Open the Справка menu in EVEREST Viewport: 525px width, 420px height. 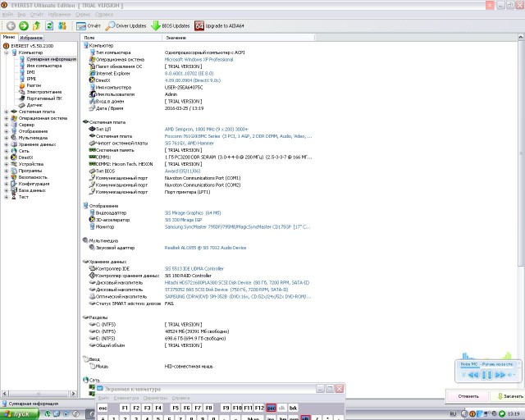point(104,15)
